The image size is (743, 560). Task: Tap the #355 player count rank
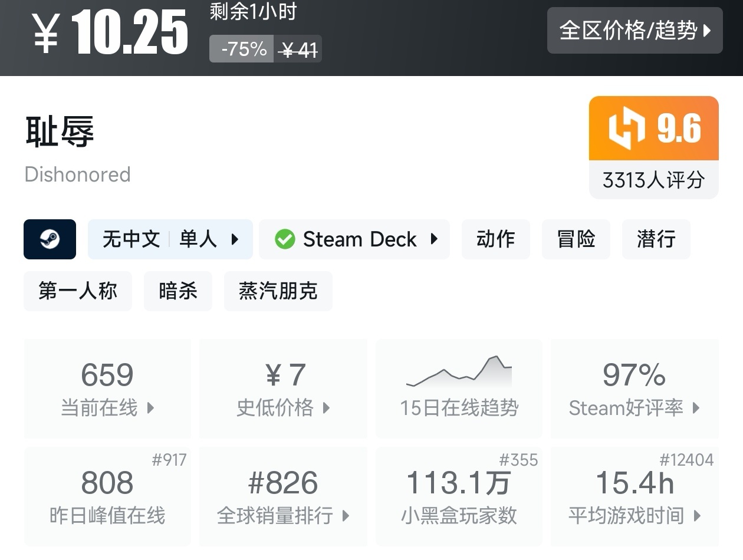pos(518,460)
